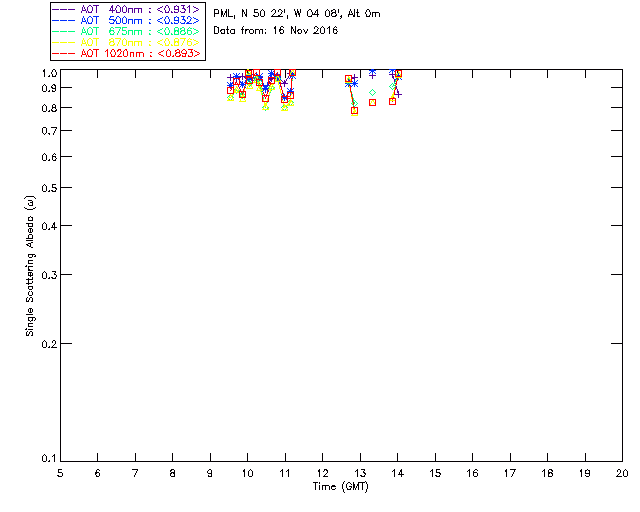This screenshot has height=512, width=640.
Task: Click the 17 hour x-axis label
Action: point(510,473)
